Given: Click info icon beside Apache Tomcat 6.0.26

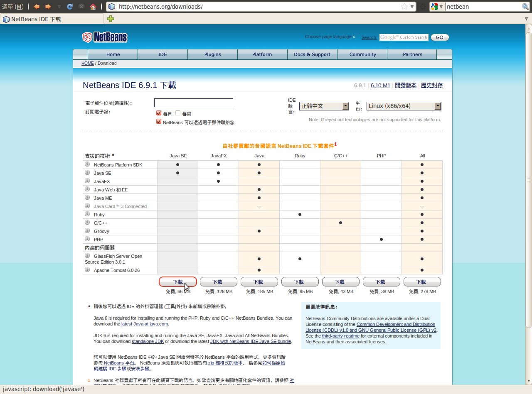Looking at the screenshot, I should [x=87, y=270].
